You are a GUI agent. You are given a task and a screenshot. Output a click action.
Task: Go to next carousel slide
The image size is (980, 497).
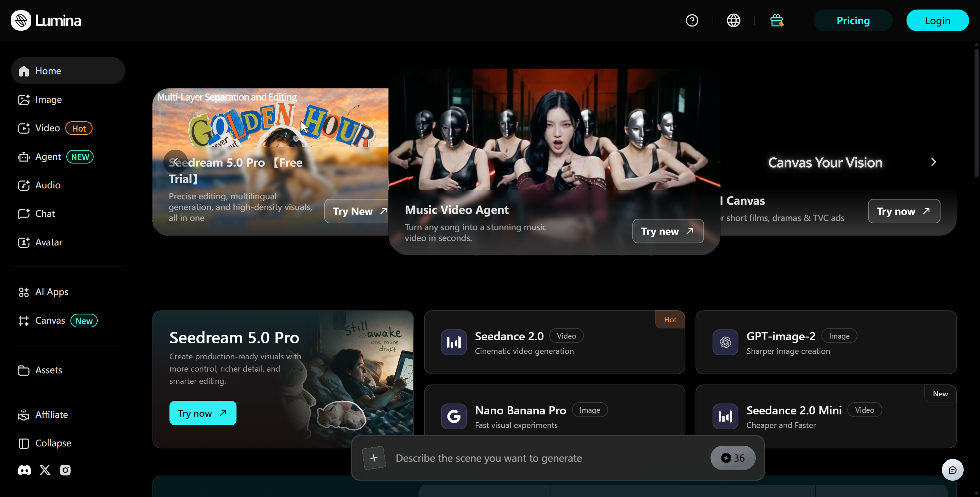click(x=934, y=162)
